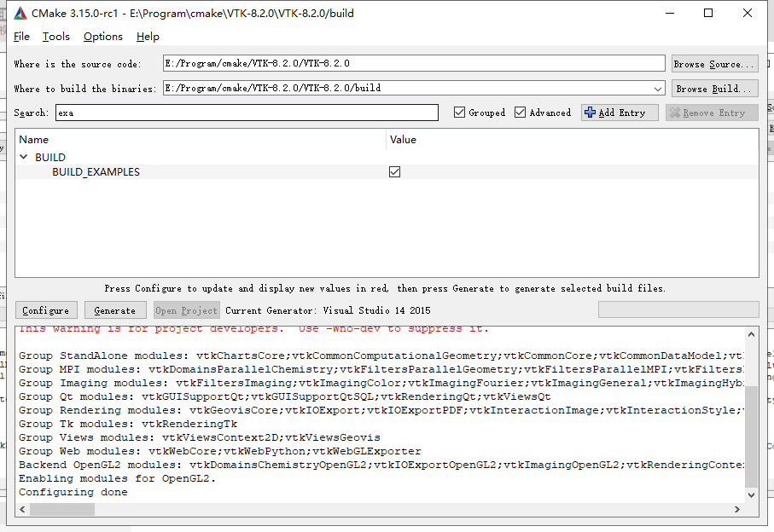
Task: Click the 'Where is the source code' label
Action: click(78, 64)
